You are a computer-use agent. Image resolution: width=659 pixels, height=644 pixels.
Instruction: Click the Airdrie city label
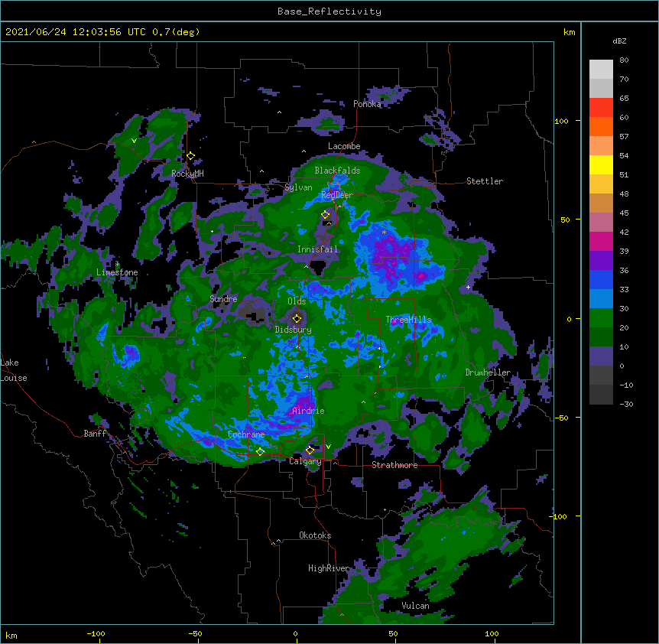tap(308, 411)
